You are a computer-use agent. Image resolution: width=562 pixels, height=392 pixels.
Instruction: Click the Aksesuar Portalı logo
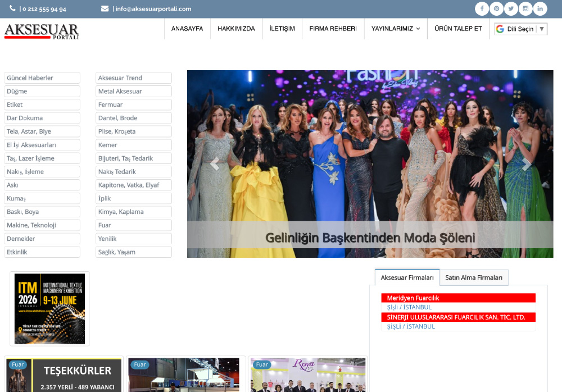point(42,31)
